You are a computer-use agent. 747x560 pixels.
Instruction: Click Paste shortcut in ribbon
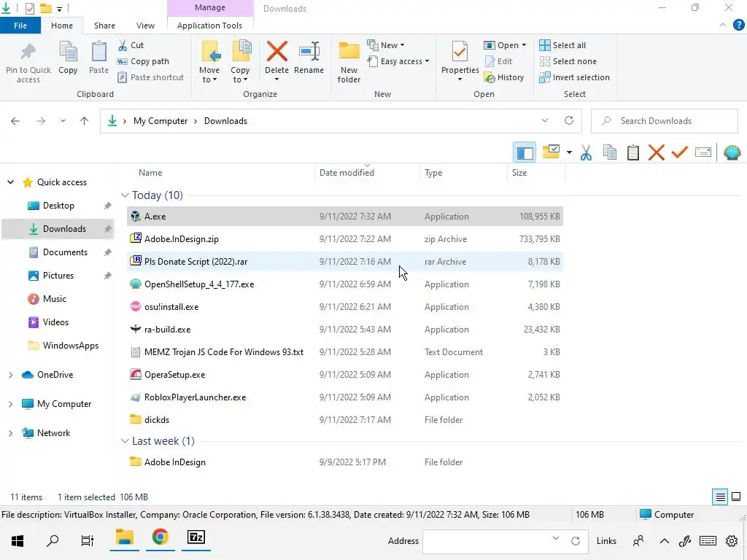(150, 77)
